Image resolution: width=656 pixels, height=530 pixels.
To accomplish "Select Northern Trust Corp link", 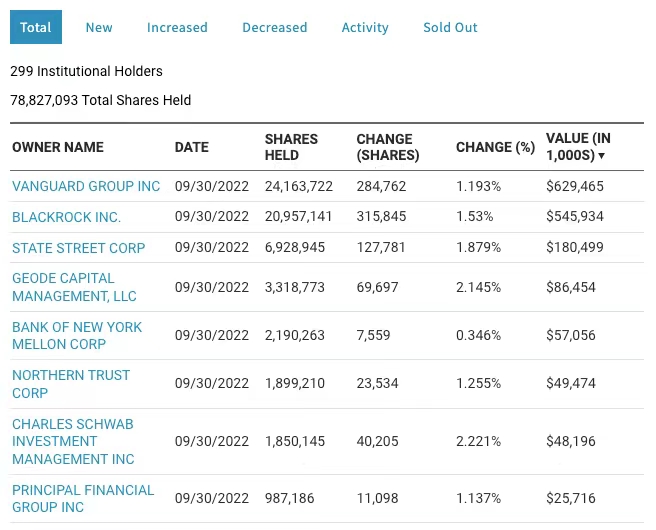I will pos(71,384).
